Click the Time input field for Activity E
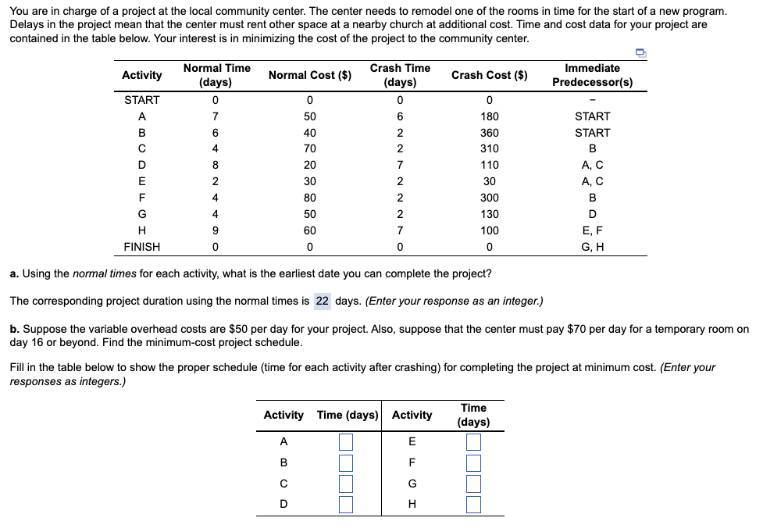This screenshot has height=532, width=763. [472, 442]
